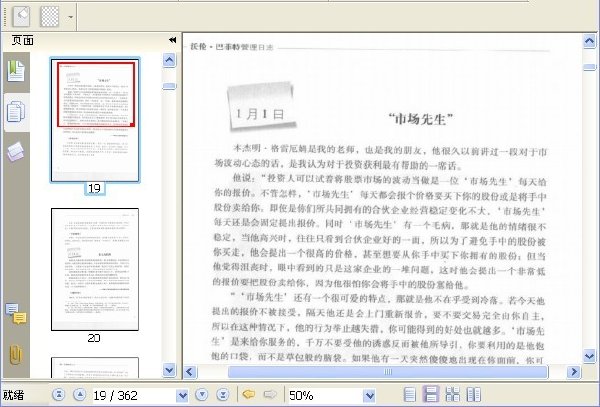Open the Layers panel icon
This screenshot has width=600, height=407.
pyautogui.click(x=16, y=151)
